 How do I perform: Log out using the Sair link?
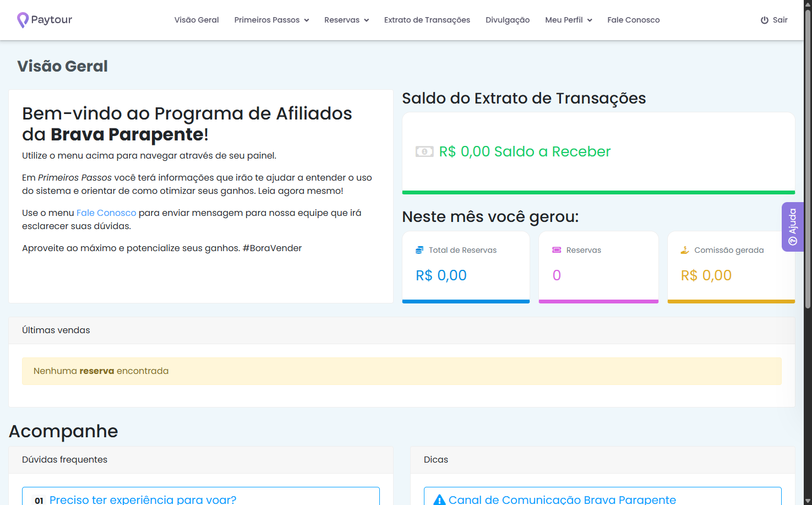pos(774,20)
